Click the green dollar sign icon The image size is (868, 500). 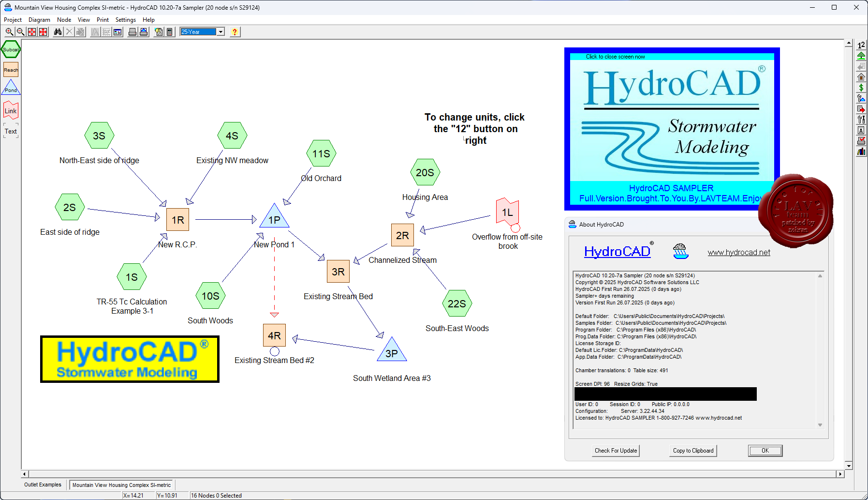[861, 88]
